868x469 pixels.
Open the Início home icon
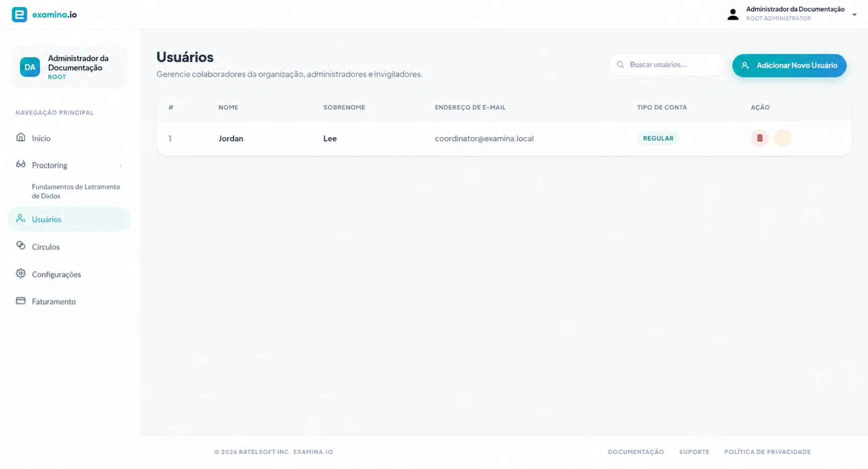[x=21, y=137]
